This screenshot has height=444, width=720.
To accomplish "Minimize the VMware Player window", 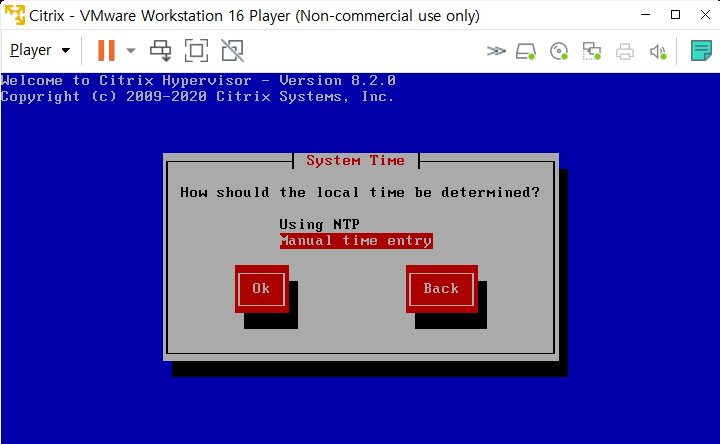I will pos(645,15).
